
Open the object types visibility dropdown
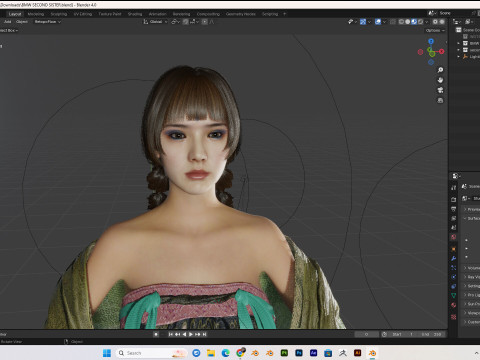[352, 22]
